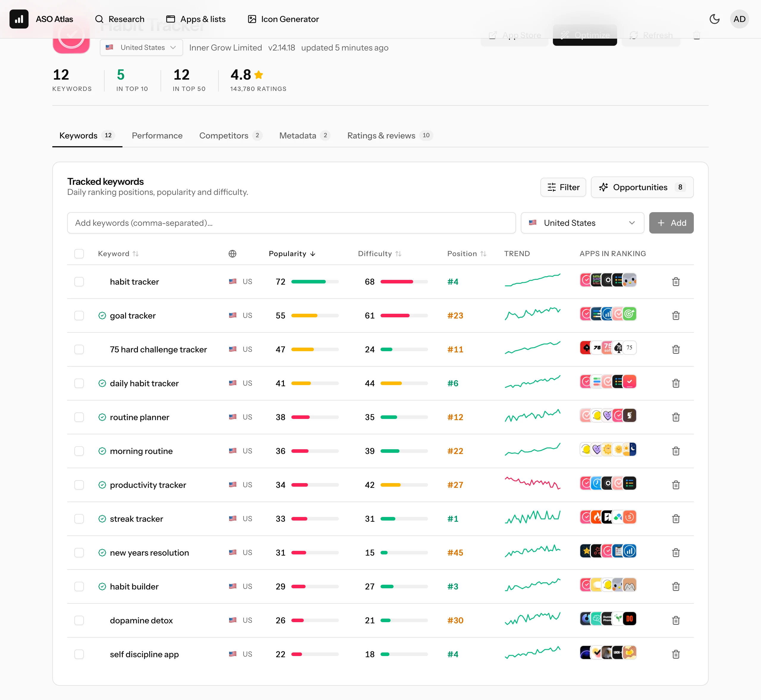Sort by Keyword column arrows
The image size is (761, 700).
point(135,254)
